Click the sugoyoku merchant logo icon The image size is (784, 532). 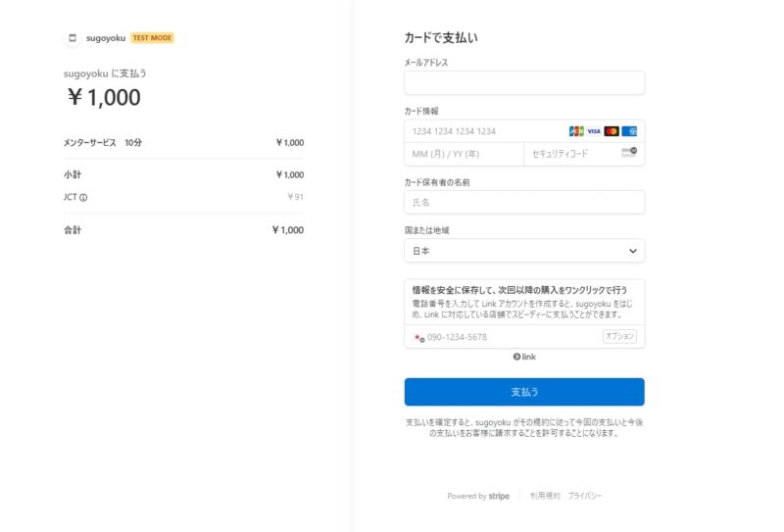click(73, 38)
